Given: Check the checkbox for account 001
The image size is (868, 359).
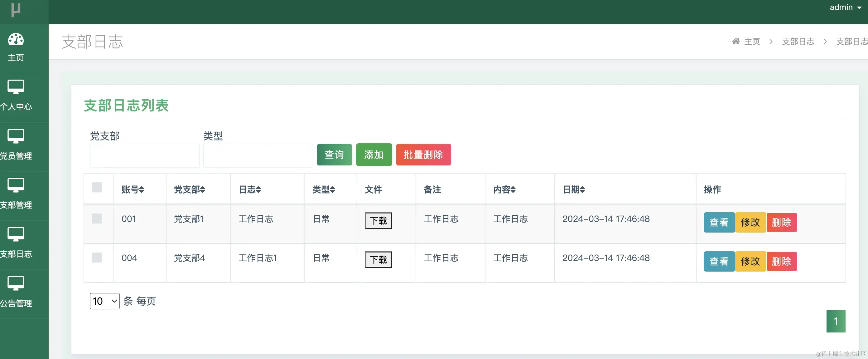Looking at the screenshot, I should 97,219.
